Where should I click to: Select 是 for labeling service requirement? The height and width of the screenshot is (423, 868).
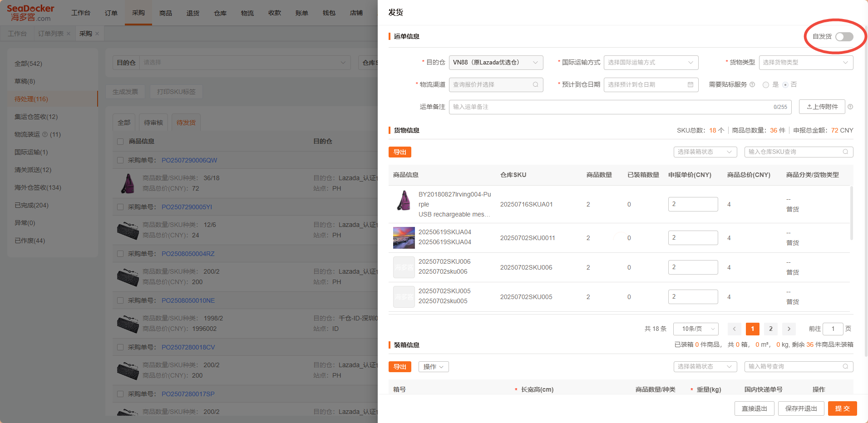coord(766,85)
